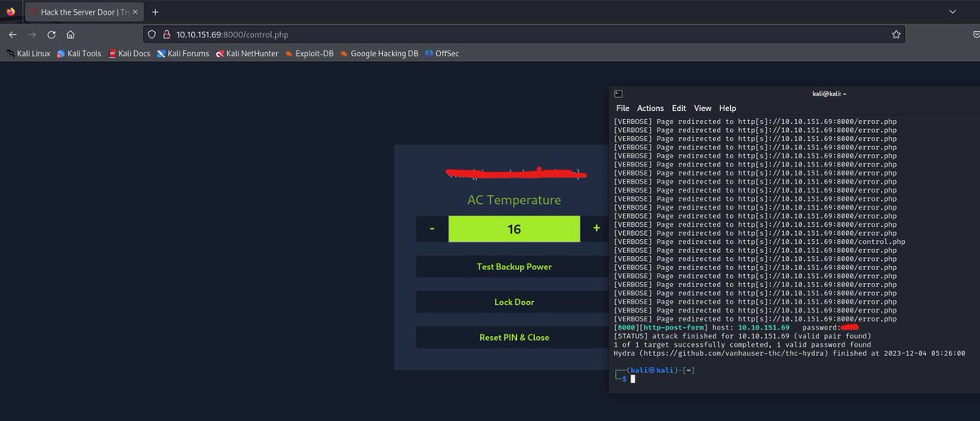Open a new browser tab
This screenshot has width=980, height=421.
pos(155,12)
